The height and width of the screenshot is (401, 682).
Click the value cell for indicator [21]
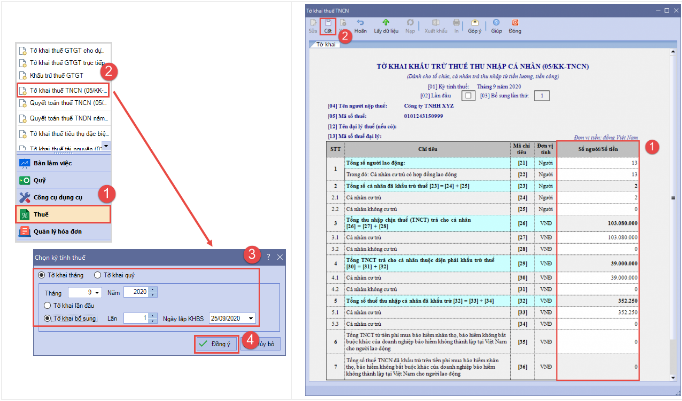click(x=598, y=163)
